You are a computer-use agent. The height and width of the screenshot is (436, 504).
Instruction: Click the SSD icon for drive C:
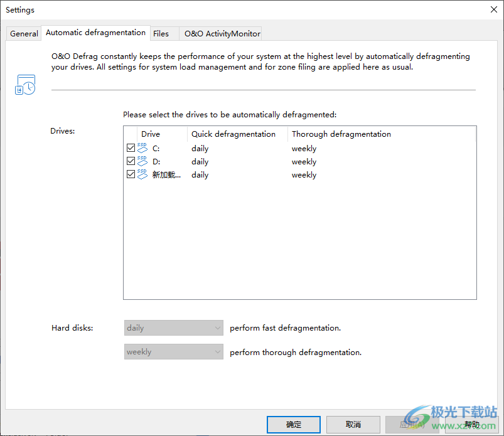click(142, 148)
